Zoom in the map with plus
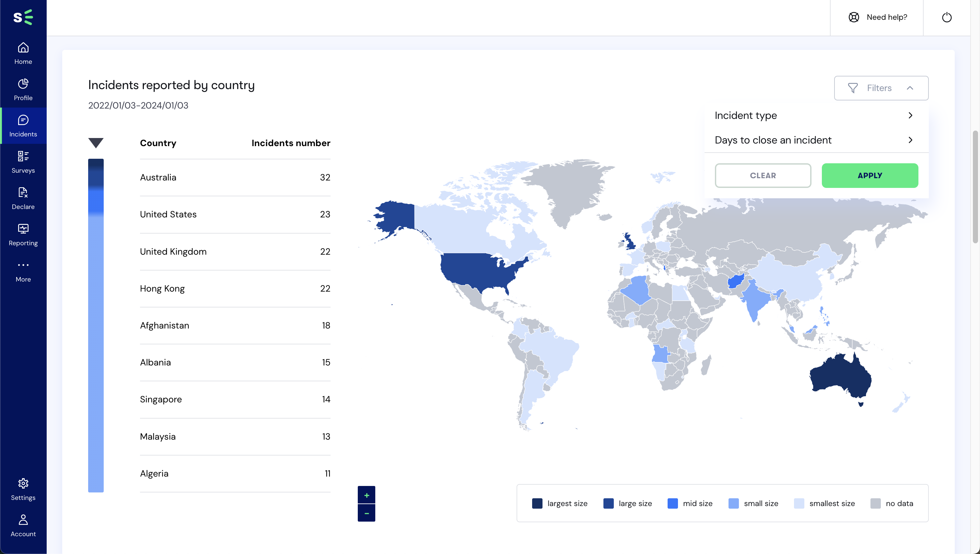 click(x=366, y=495)
